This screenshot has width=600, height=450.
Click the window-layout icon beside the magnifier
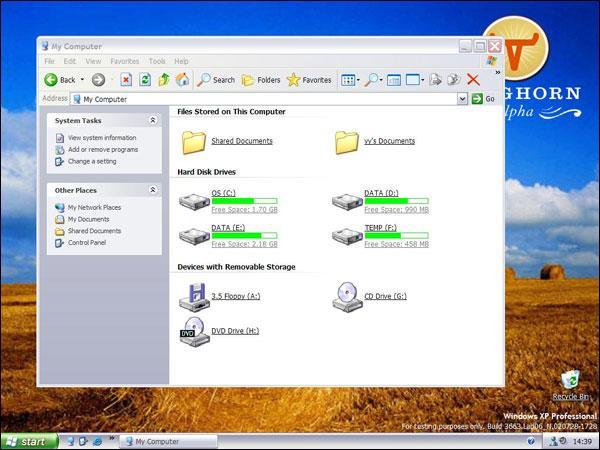tap(394, 80)
